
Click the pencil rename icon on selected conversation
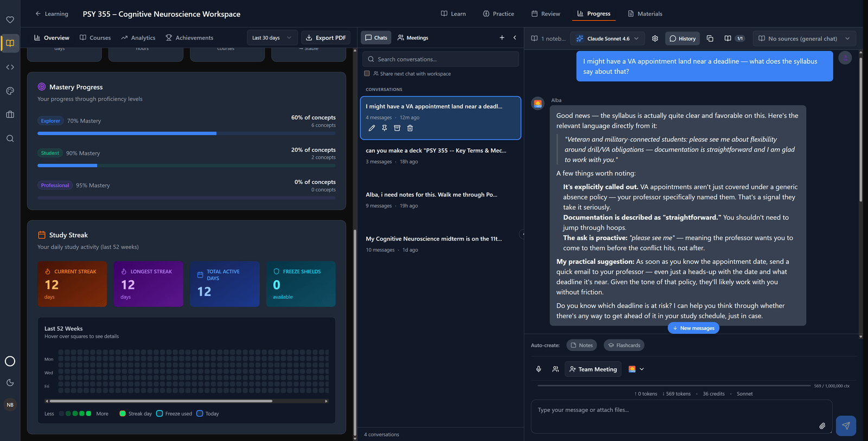pos(372,128)
